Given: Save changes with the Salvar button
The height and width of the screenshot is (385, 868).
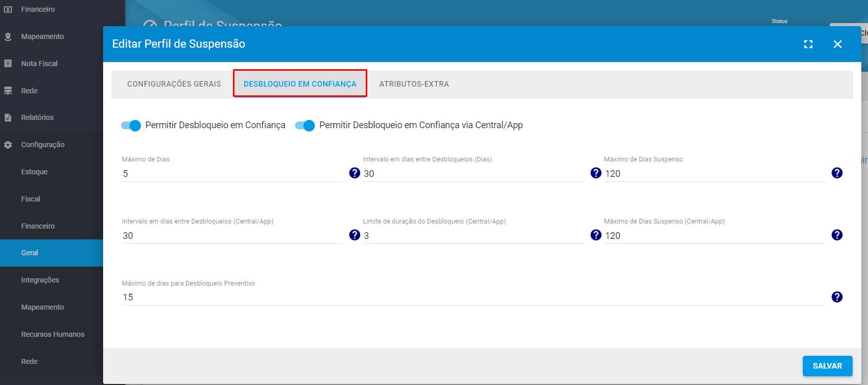Looking at the screenshot, I should (x=827, y=366).
